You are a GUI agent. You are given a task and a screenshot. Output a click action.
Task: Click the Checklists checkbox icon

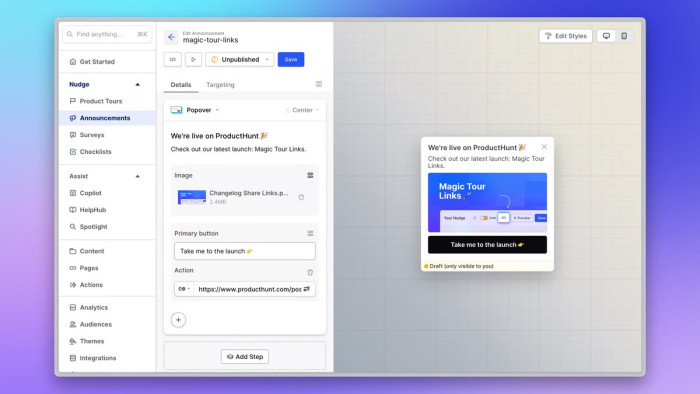pyautogui.click(x=73, y=152)
